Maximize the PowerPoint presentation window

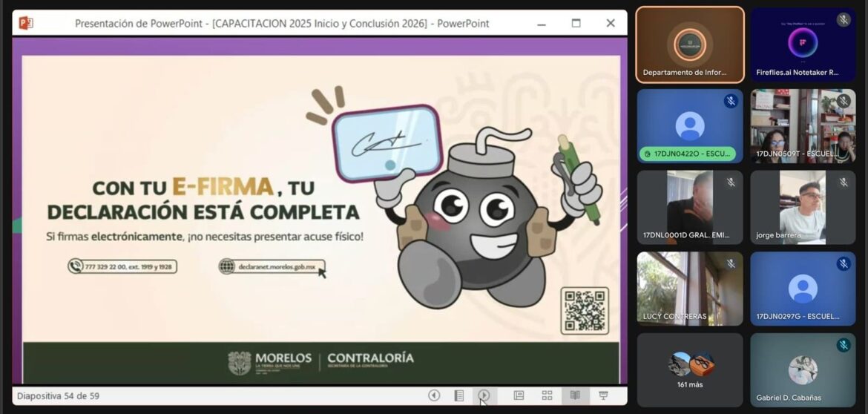pyautogui.click(x=576, y=23)
